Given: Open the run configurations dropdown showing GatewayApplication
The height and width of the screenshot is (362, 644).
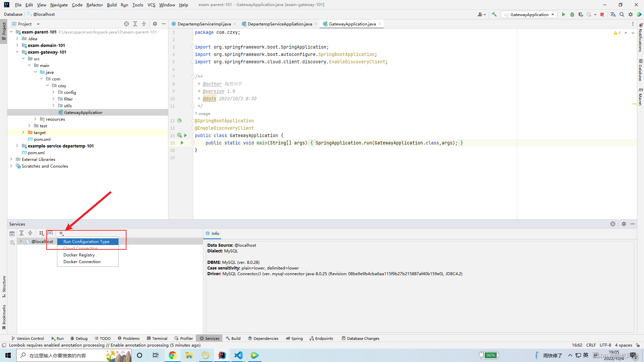Looking at the screenshot, I should pyautogui.click(x=529, y=14).
